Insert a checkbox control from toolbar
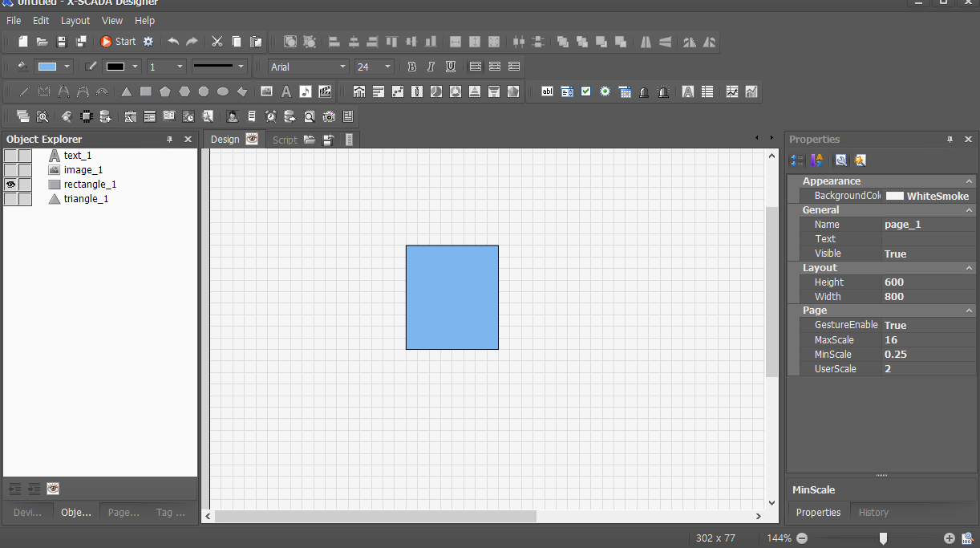The image size is (980, 548). pyautogui.click(x=585, y=91)
